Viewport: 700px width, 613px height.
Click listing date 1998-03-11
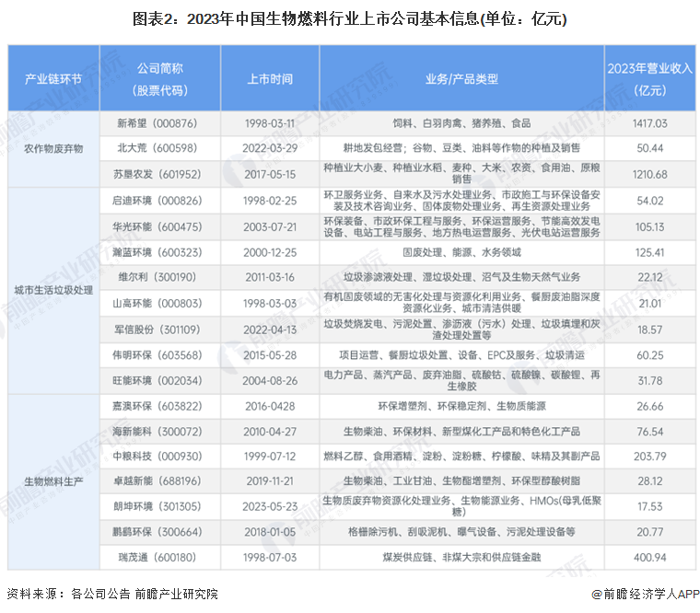point(270,123)
